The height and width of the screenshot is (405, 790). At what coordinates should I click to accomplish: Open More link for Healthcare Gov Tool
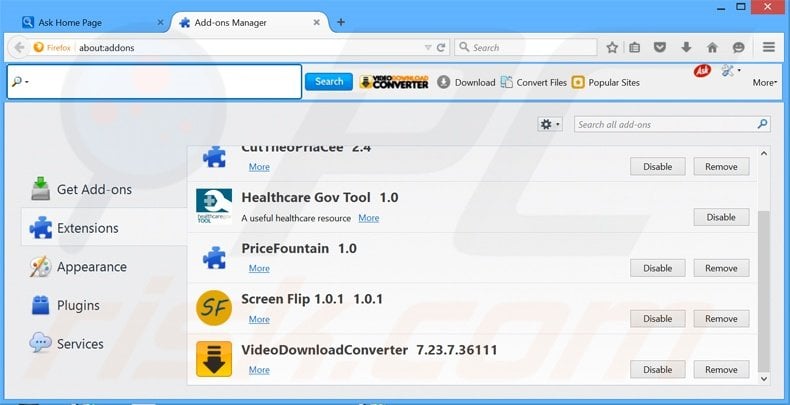pos(369,218)
